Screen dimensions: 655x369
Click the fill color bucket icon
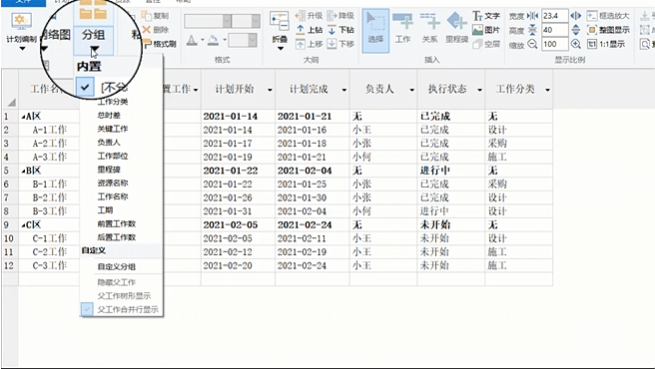click(213, 41)
